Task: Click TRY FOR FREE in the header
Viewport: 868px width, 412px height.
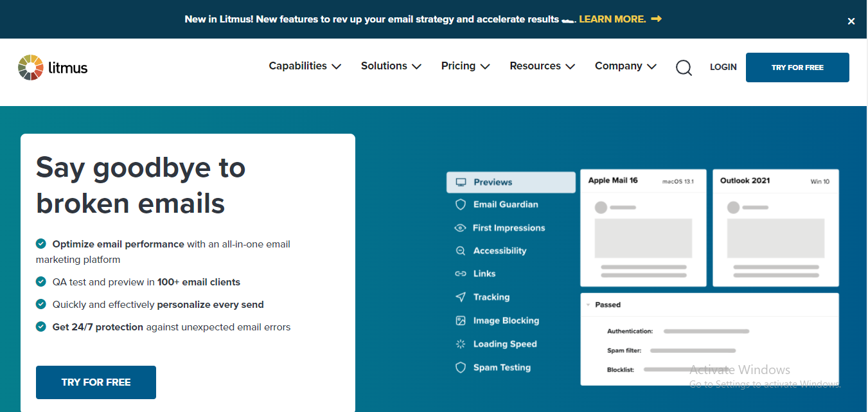Action: tap(797, 67)
